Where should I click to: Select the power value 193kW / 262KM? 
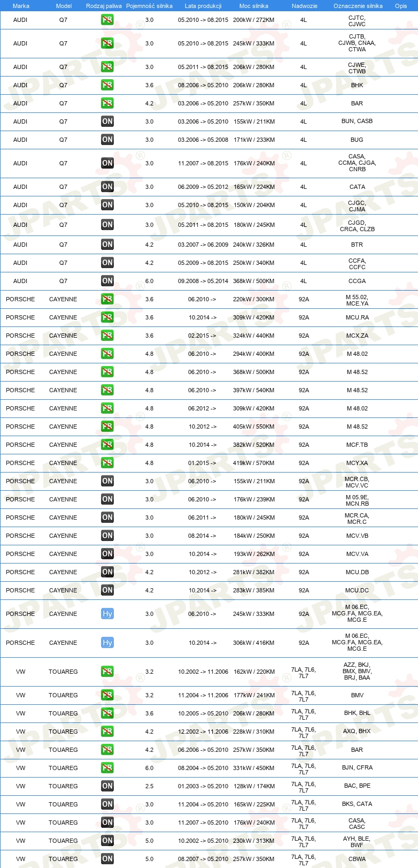pyautogui.click(x=254, y=554)
